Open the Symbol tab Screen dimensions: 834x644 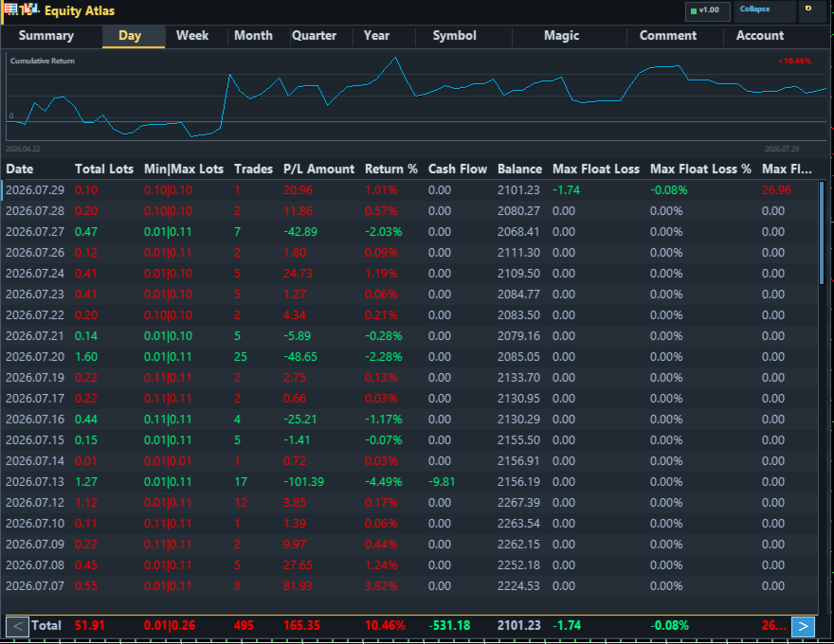454,36
